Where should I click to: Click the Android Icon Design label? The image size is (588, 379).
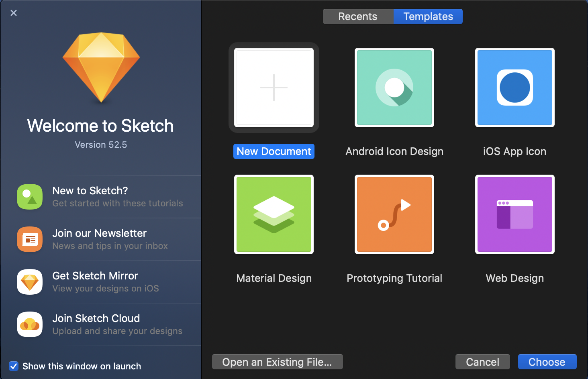(394, 151)
